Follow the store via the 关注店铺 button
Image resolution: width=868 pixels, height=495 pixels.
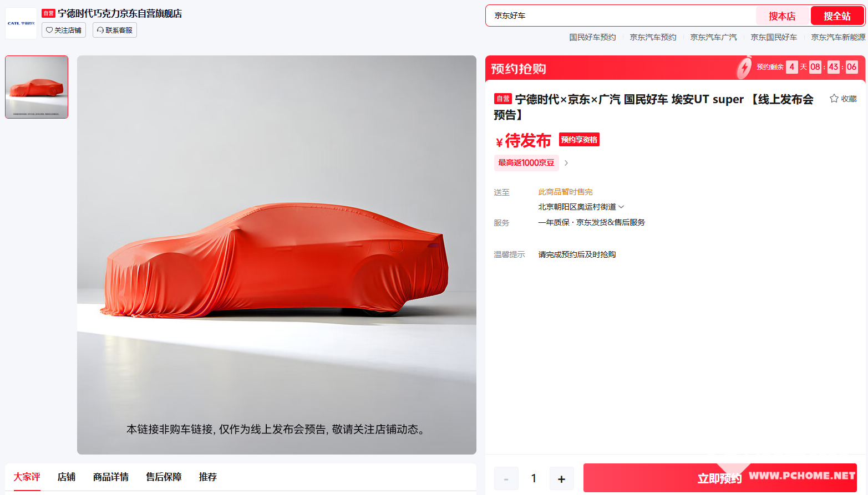(64, 30)
